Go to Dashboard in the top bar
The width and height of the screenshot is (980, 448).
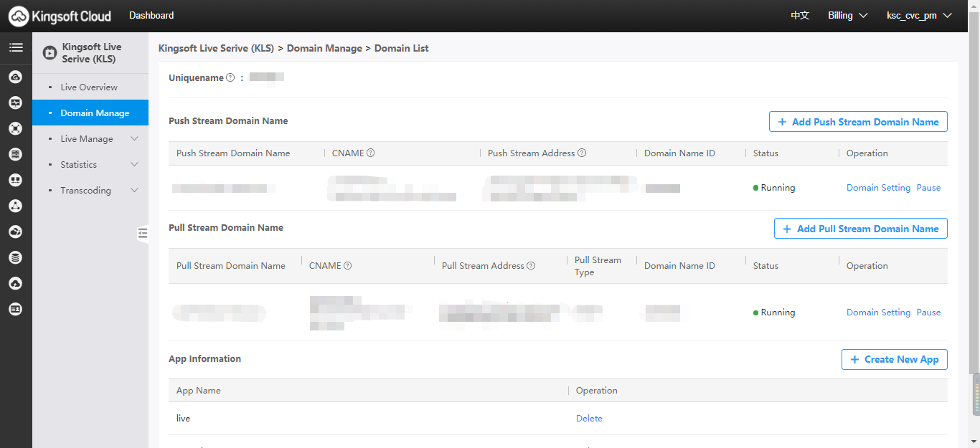(151, 15)
